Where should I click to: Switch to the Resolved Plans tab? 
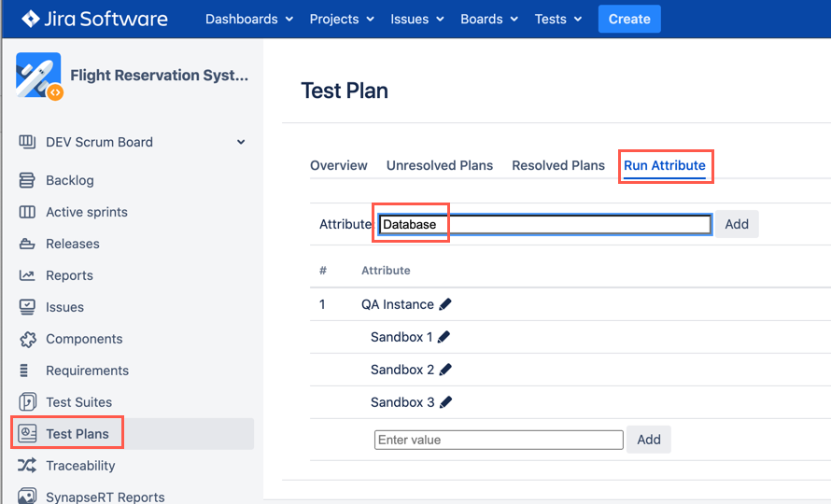click(558, 165)
